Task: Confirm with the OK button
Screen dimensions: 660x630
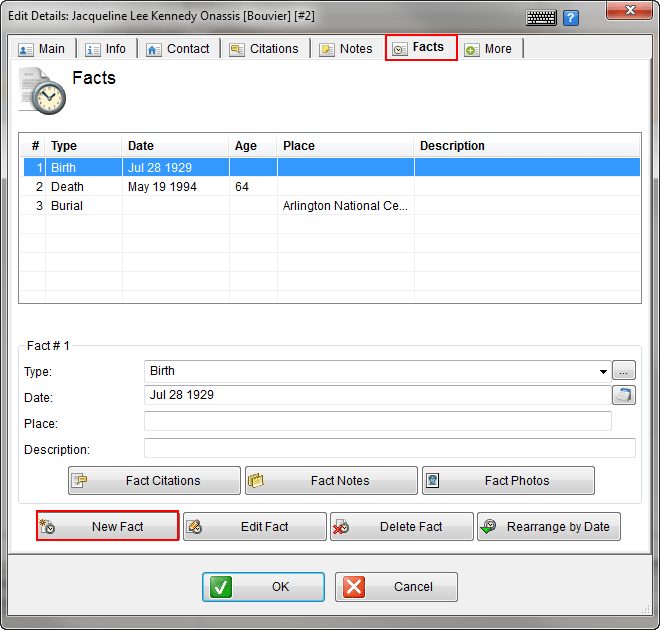Action: [263, 586]
